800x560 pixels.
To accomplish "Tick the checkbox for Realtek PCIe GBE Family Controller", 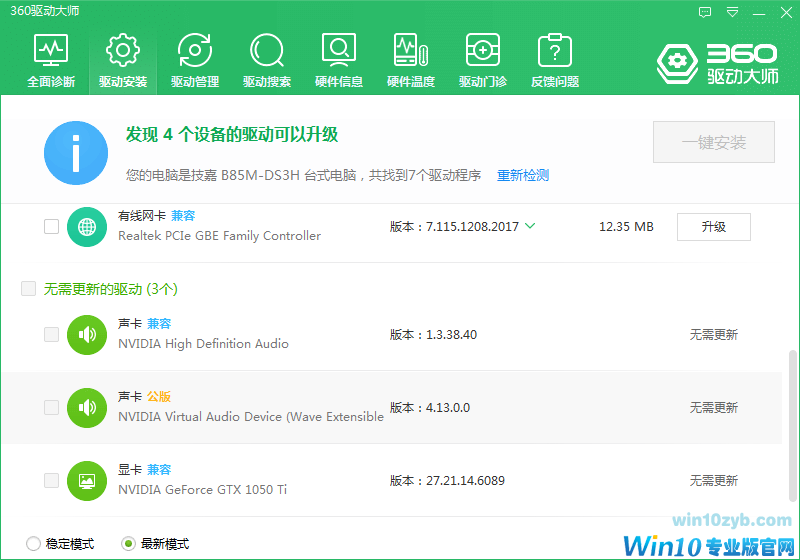I will coord(52,226).
